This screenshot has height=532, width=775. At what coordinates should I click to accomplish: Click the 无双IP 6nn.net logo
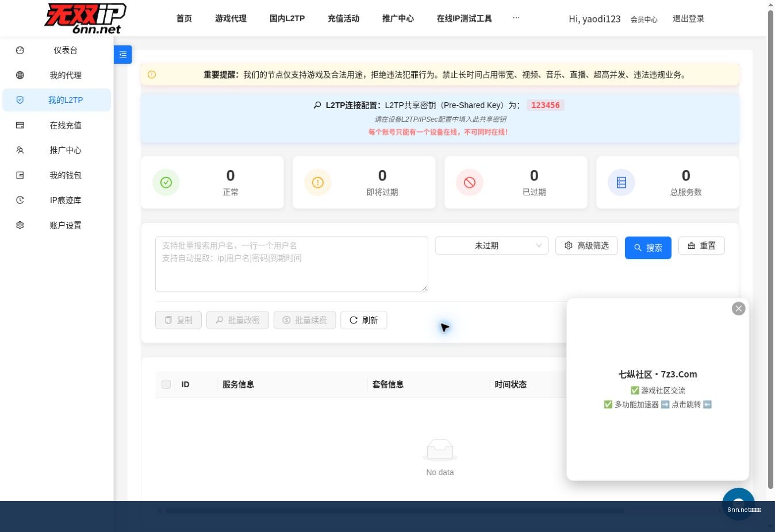point(85,18)
